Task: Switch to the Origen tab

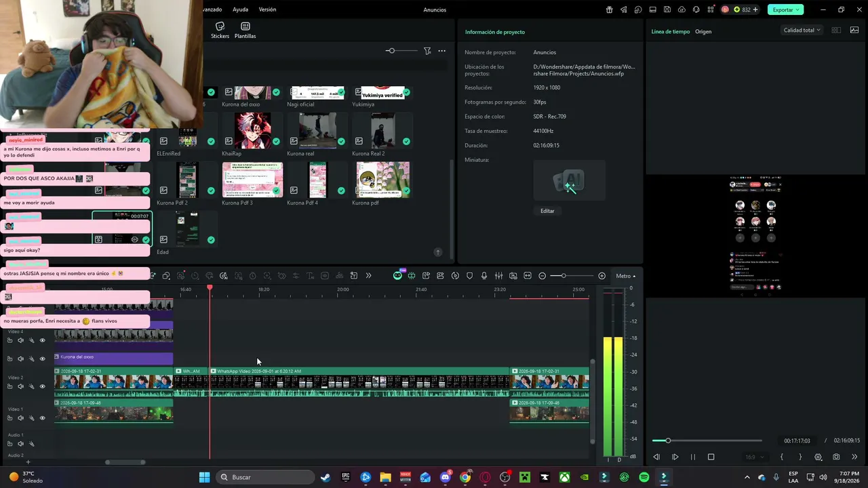Action: [703, 32]
